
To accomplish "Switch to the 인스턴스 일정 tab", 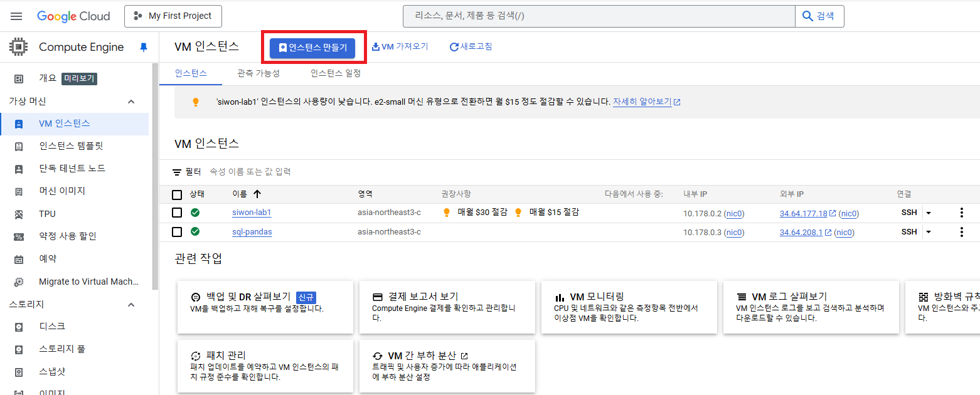I will point(336,73).
